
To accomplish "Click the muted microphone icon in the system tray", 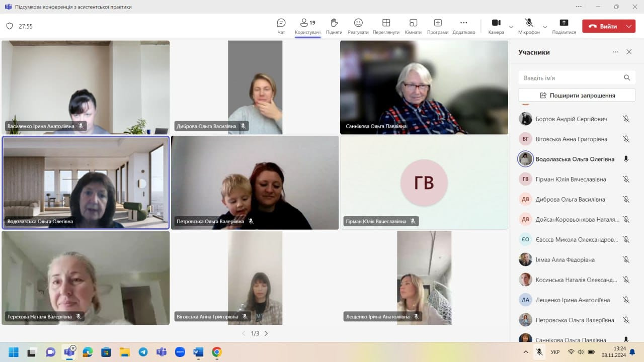I will [539, 352].
